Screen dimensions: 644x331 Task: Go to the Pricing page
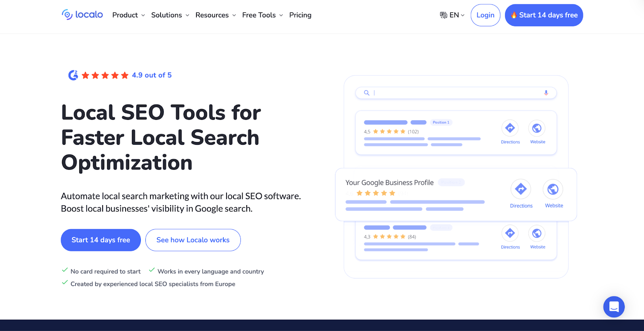300,15
